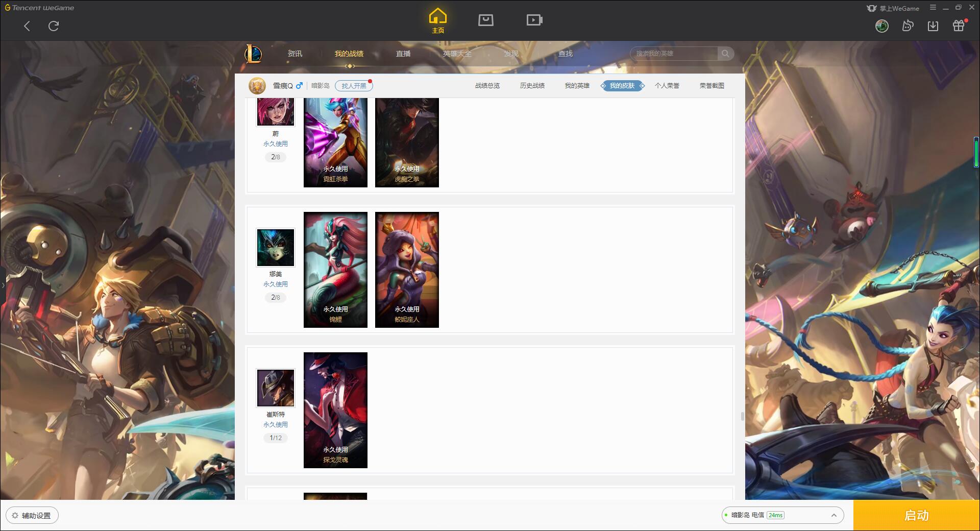Open the 主页 home tab
This screenshot has width=980, height=531.
pos(437,21)
